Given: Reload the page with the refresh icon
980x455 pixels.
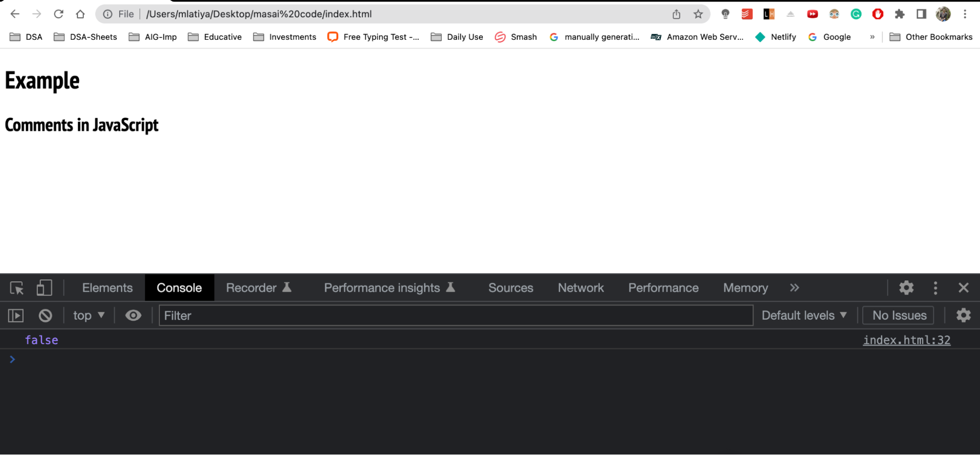Looking at the screenshot, I should (x=59, y=14).
